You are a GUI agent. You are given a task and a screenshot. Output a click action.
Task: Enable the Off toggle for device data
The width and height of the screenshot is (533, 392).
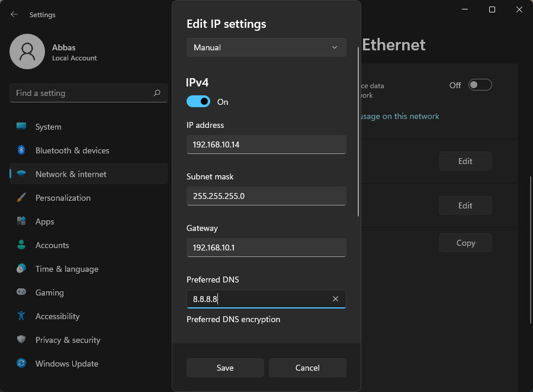[480, 85]
